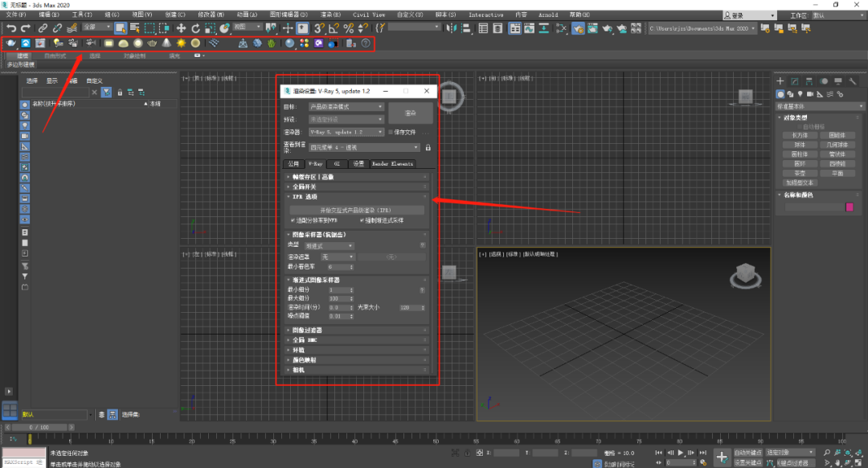
Task: Toggle the first checkbox under IPR options
Action: [x=293, y=220]
